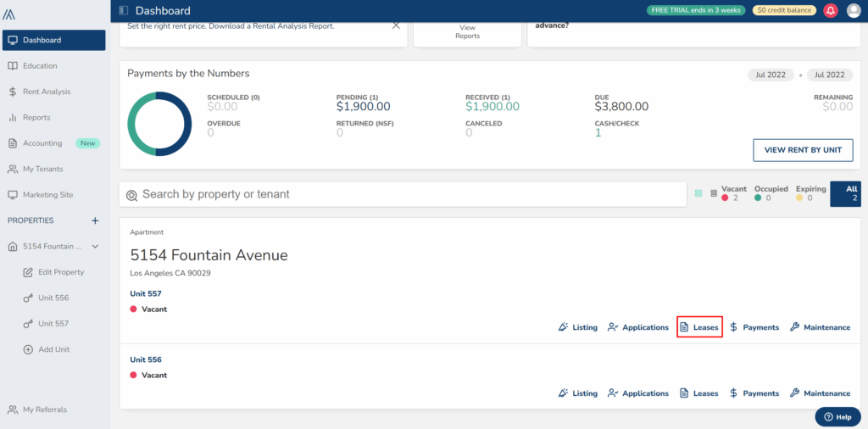Close the rental analysis banner

pos(396,25)
